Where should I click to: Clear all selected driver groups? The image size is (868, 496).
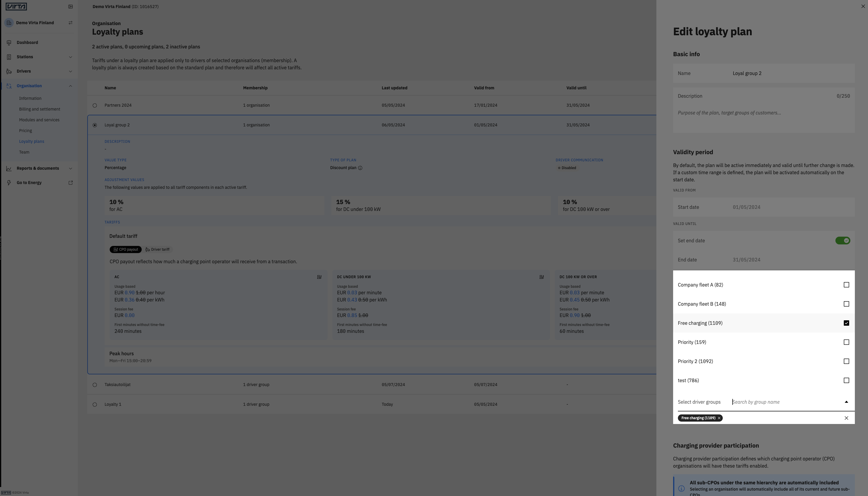[x=846, y=418]
